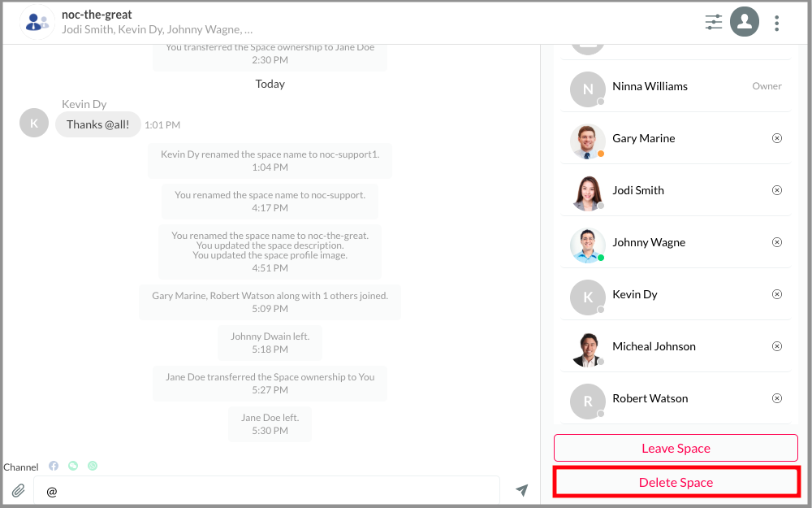
Task: Select the name Johnny Wagne
Action: pos(649,242)
